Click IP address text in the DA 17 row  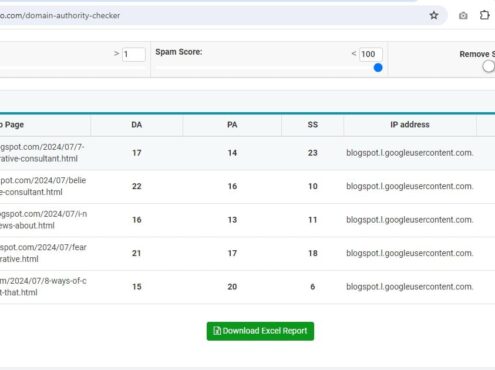(410, 153)
